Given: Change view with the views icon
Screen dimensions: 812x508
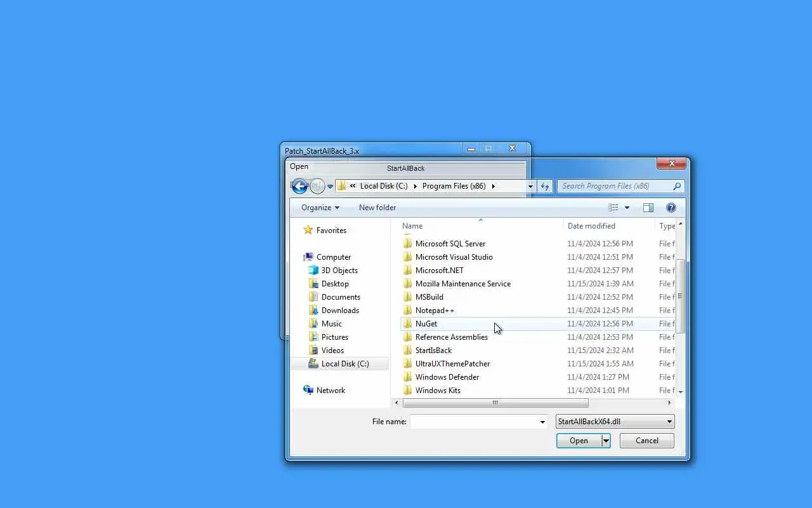Looking at the screenshot, I should pos(613,208).
